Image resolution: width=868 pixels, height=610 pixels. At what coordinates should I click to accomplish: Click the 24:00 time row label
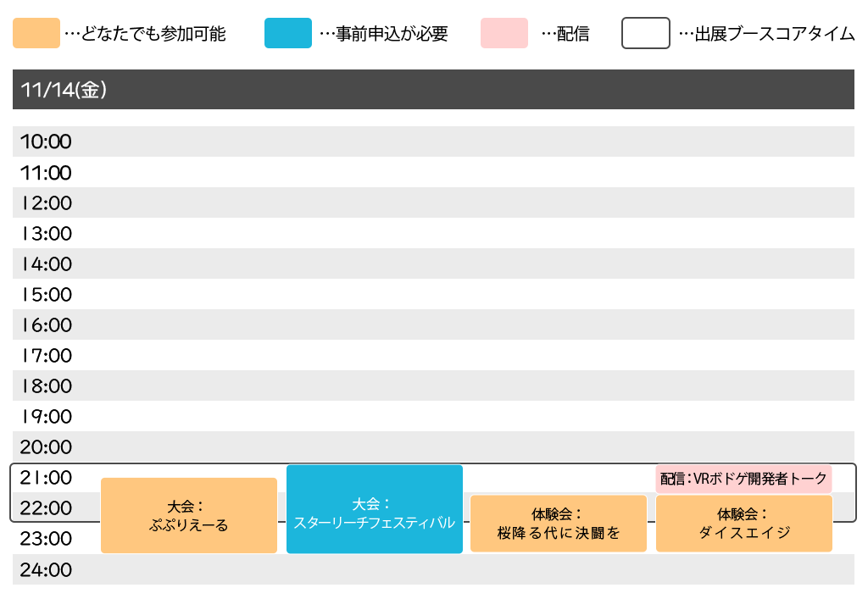(46, 570)
